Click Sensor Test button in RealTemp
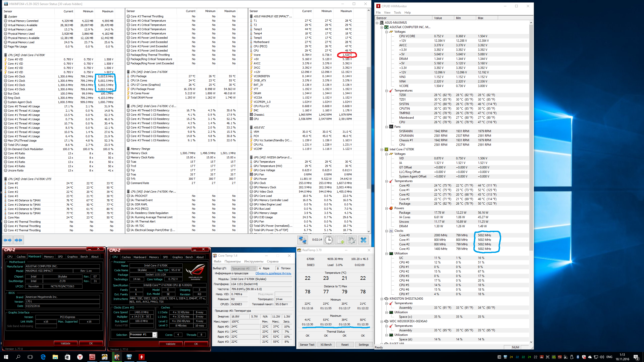 [307, 345]
